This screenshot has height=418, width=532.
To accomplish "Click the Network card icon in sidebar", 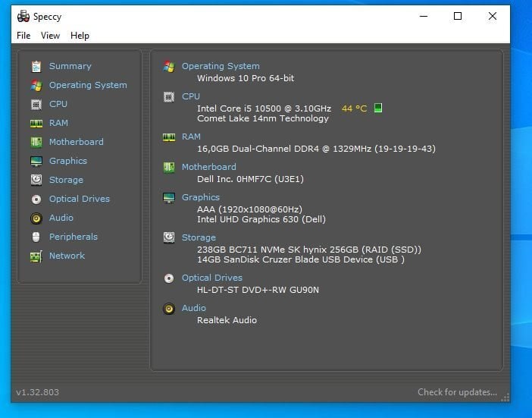I will 36,256.
